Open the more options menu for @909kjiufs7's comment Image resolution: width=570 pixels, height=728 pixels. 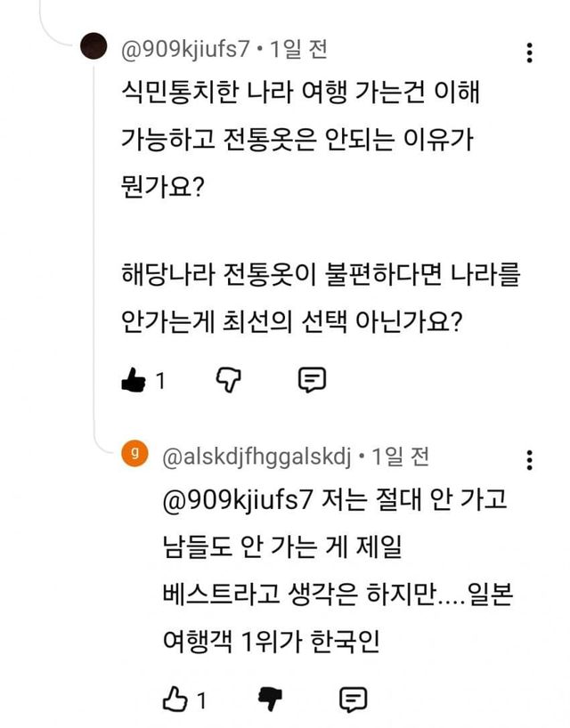point(530,53)
